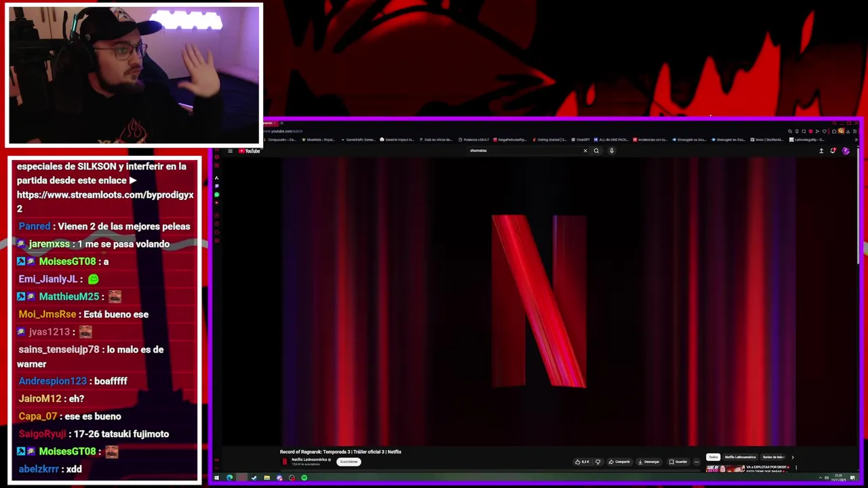
Task: Open File Explorer from the taskbar
Action: pyautogui.click(x=267, y=478)
